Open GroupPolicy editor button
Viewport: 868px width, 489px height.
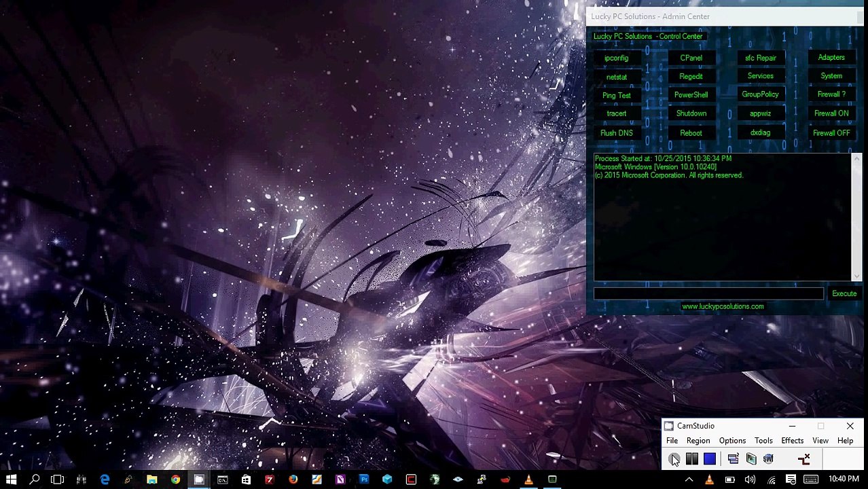coord(760,94)
